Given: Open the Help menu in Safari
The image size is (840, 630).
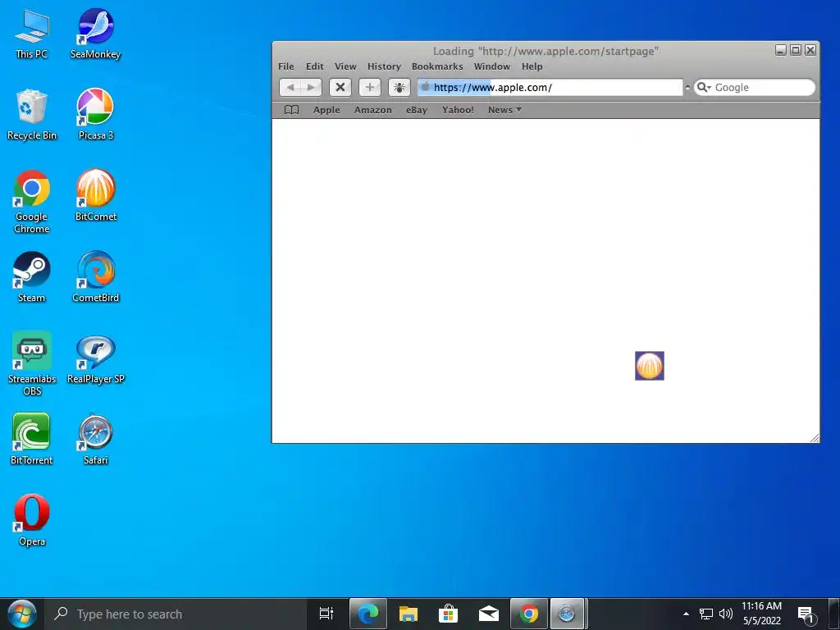Looking at the screenshot, I should click(532, 66).
